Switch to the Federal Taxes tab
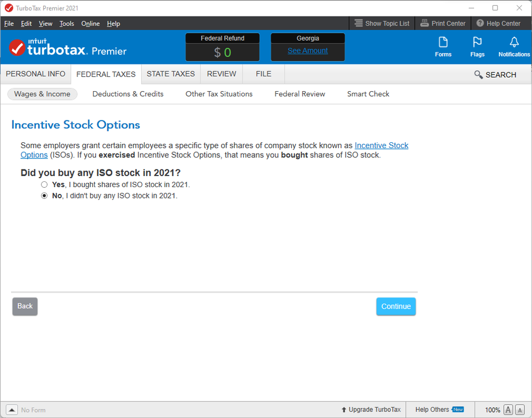 point(106,74)
